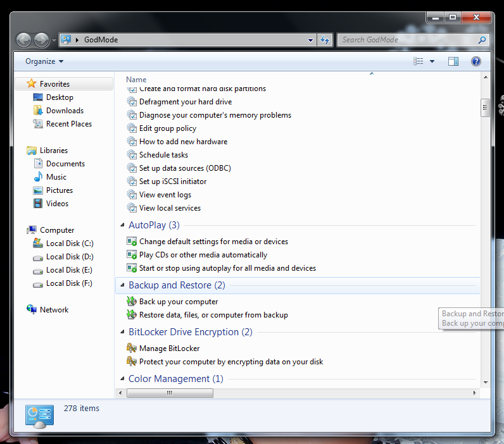504x444 pixels.
Task: Select How to add new hardware
Action: pyautogui.click(x=183, y=142)
